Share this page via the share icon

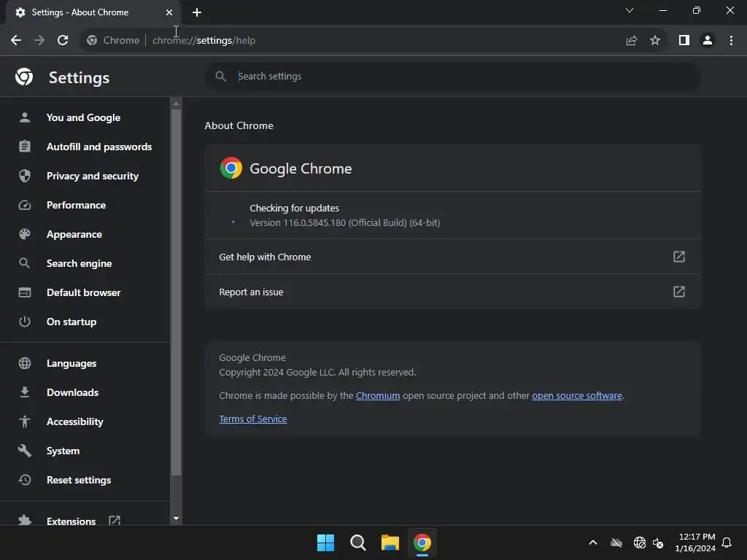coord(632,41)
